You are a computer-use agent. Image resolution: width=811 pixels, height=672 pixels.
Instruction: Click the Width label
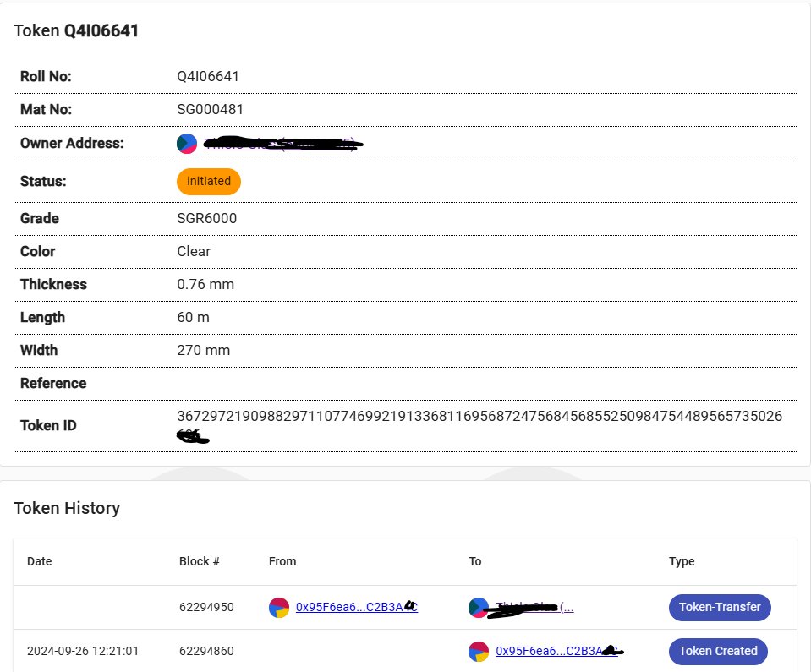tap(39, 351)
